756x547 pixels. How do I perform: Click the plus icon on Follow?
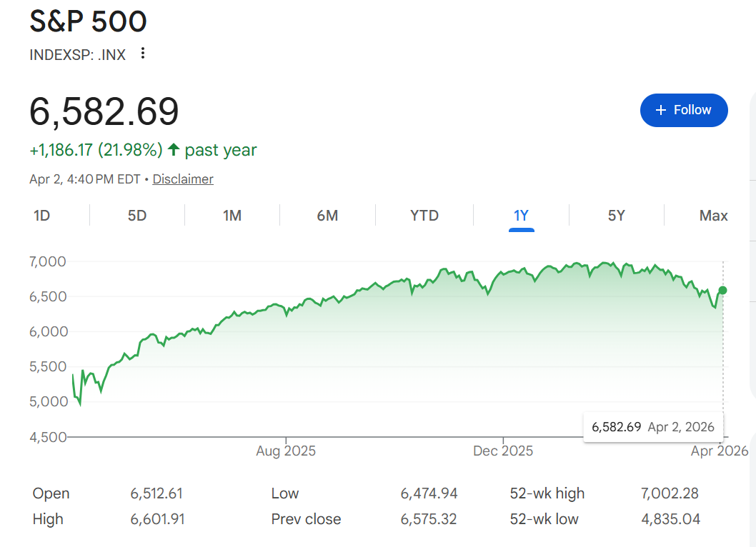coord(660,110)
